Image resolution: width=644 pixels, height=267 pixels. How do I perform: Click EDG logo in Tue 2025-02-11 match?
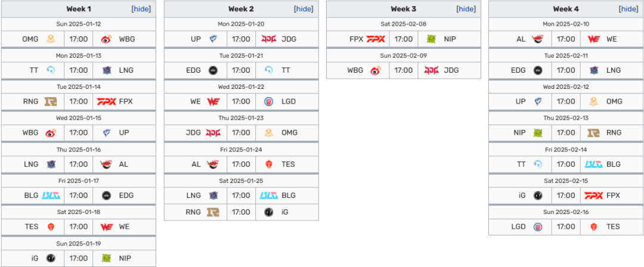538,70
